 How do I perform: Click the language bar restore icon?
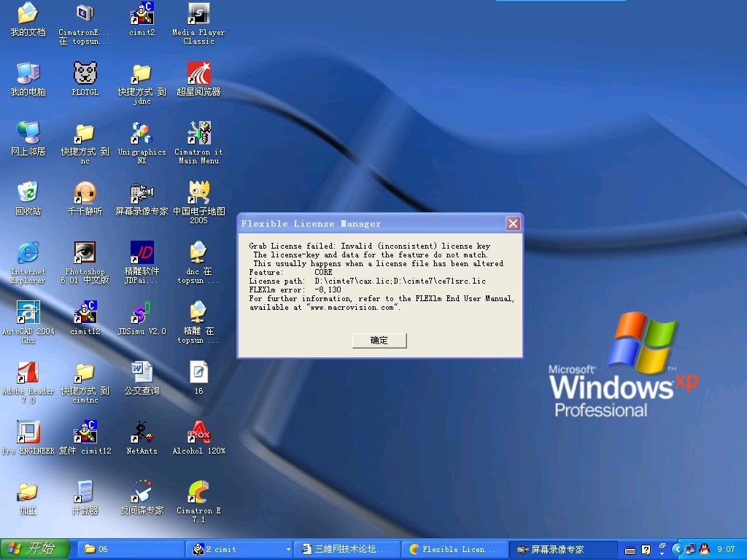pyautogui.click(x=662, y=545)
